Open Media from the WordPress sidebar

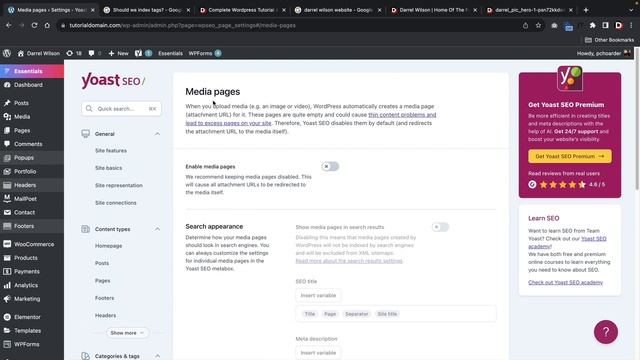pyautogui.click(x=22, y=117)
